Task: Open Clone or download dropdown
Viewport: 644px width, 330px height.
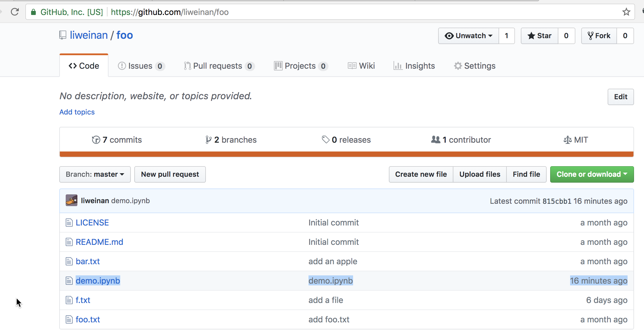Action: (592, 174)
